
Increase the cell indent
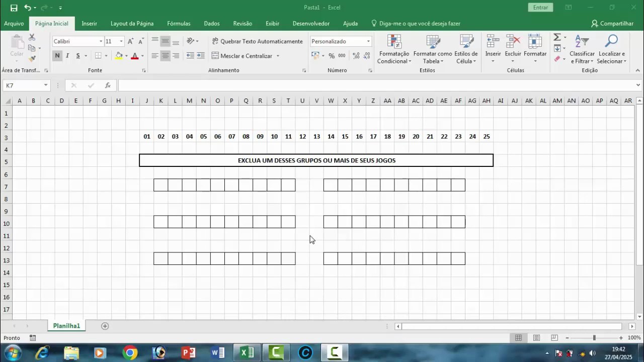tap(201, 56)
